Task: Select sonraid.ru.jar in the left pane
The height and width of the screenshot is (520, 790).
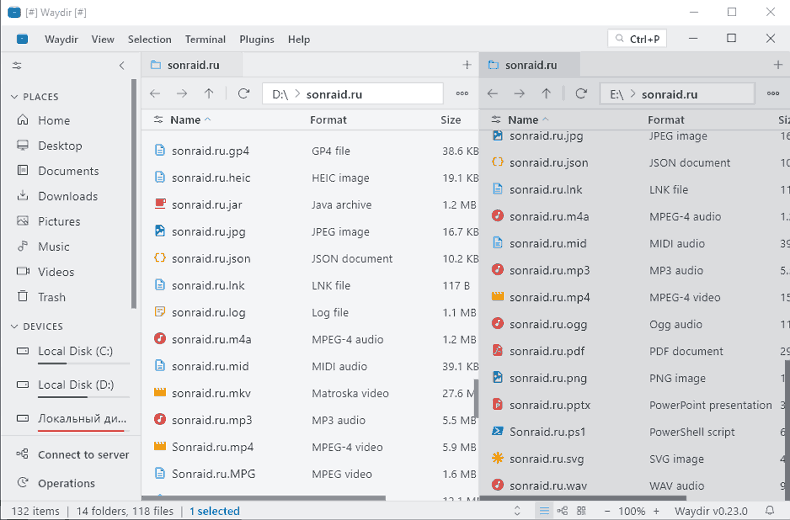Action: (x=310, y=205)
